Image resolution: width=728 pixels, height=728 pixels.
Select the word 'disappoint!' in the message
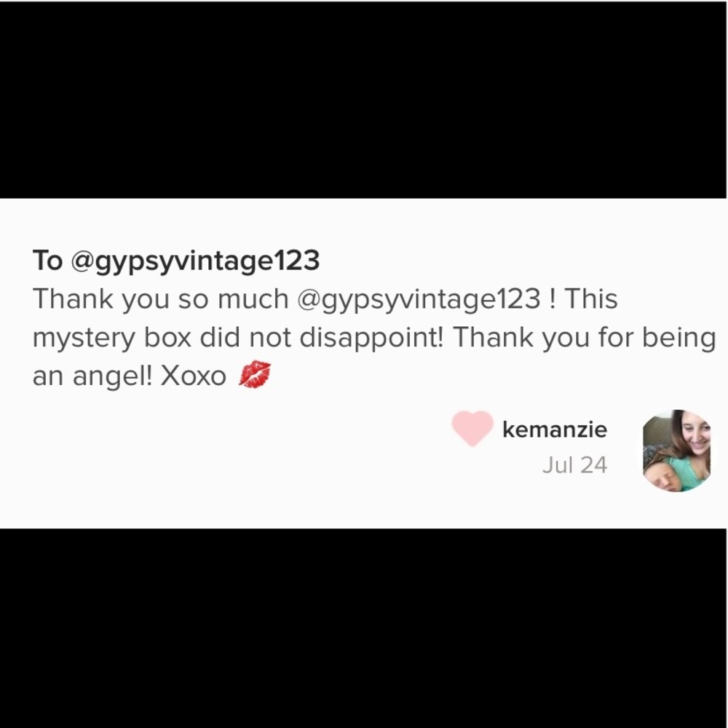click(x=372, y=338)
